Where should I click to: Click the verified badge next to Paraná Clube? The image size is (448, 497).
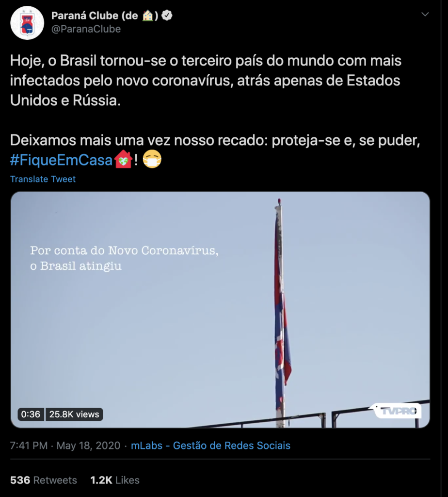(x=167, y=16)
